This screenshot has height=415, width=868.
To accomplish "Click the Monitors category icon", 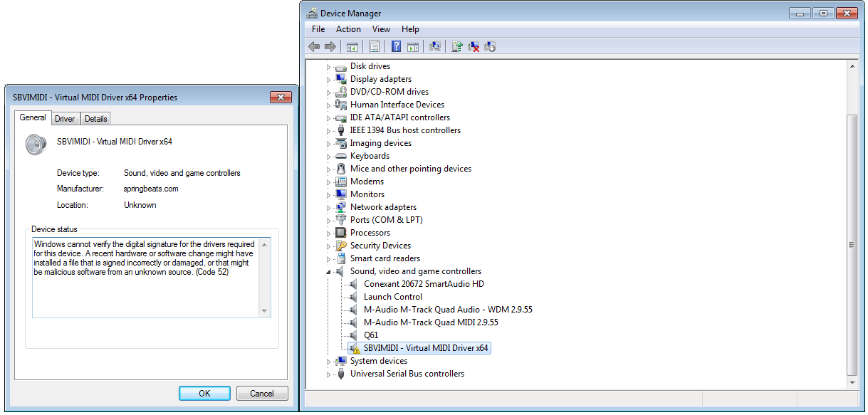I will pos(340,194).
